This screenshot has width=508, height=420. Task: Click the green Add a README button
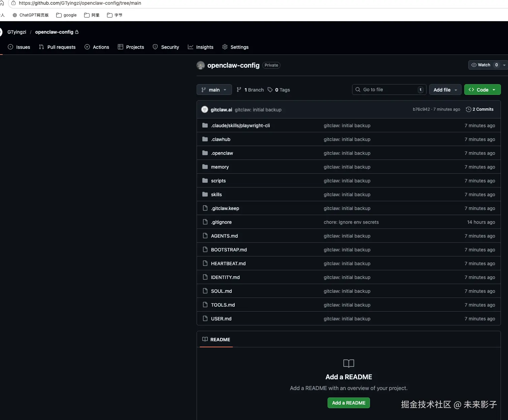(x=349, y=403)
